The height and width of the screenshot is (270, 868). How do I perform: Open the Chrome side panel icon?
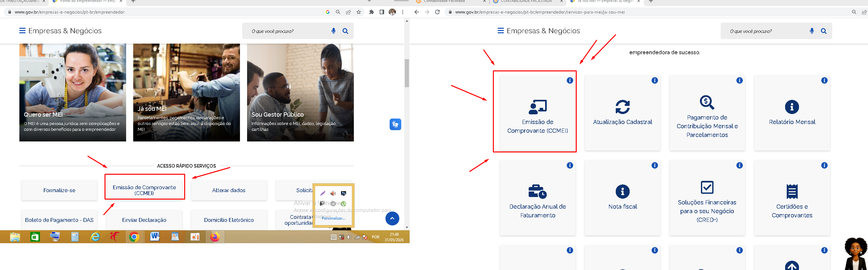click(x=382, y=12)
